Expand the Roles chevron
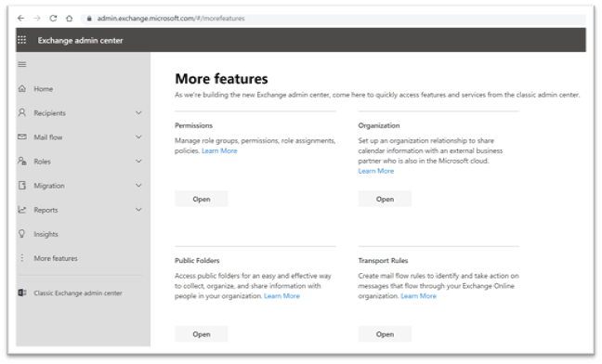 [138, 161]
